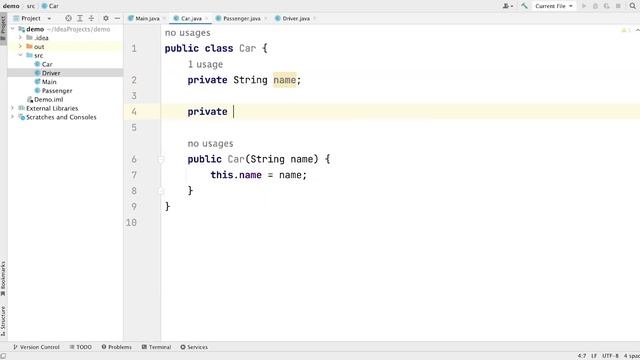
Task: Expand the .idea folder
Action: pyautogui.click(x=20, y=38)
